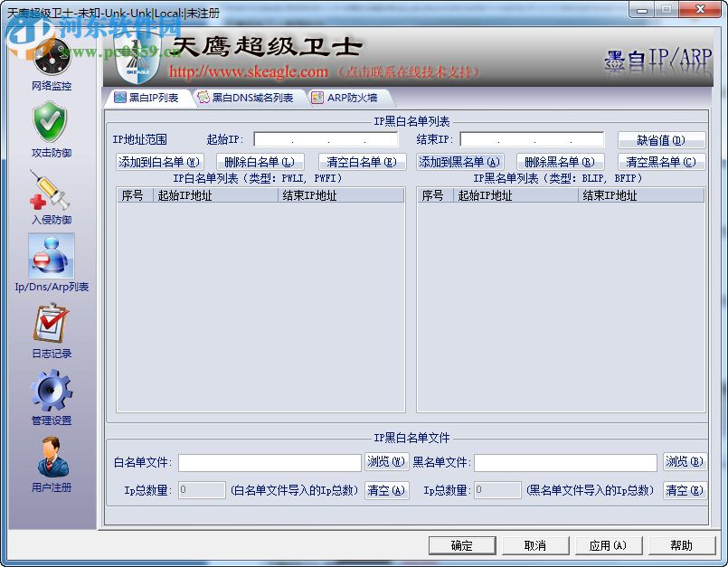Click 添加到白名单 to add to whitelist
This screenshot has height=567, width=728.
[x=159, y=161]
